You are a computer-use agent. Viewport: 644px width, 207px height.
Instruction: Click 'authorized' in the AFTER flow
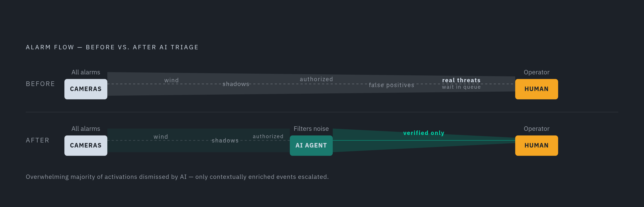point(268,136)
